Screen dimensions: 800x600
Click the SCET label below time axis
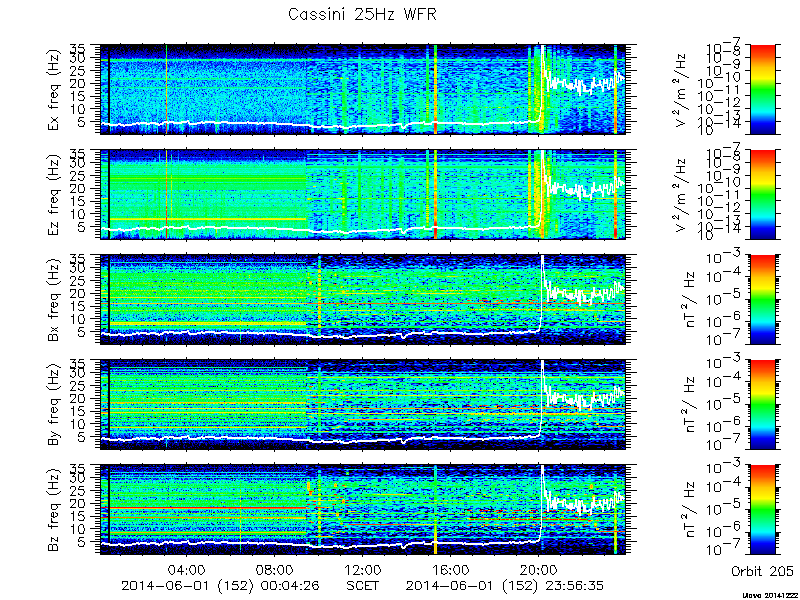click(362, 585)
